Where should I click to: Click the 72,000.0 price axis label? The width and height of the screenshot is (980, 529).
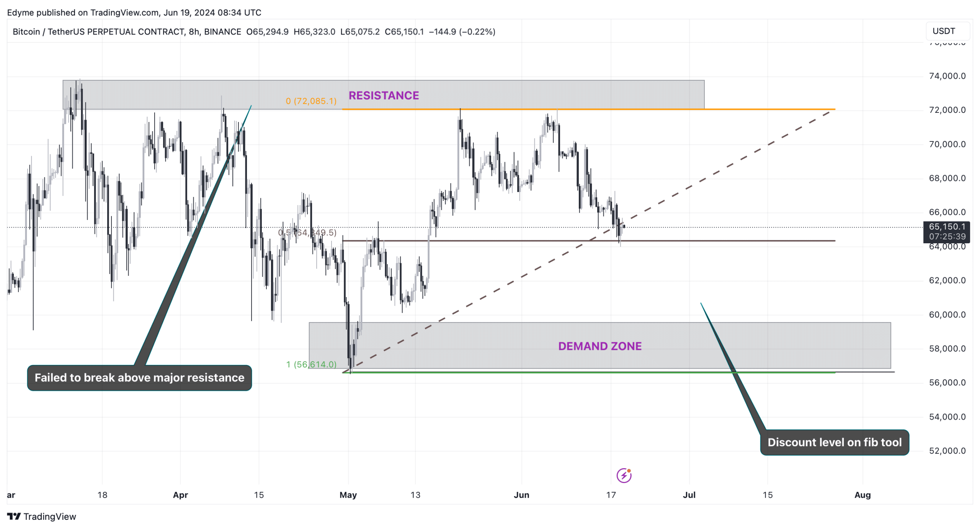click(x=947, y=110)
